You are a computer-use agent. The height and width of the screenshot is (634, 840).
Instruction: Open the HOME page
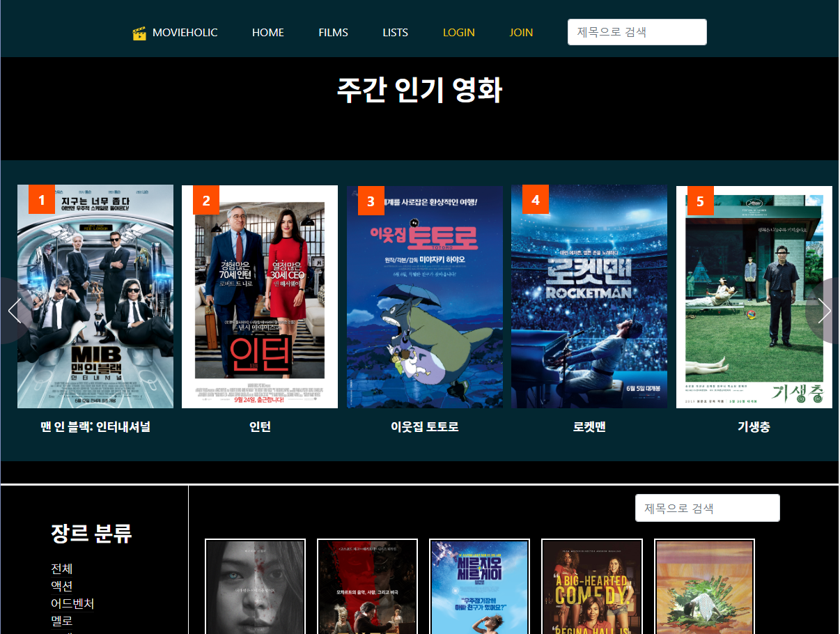coord(268,33)
